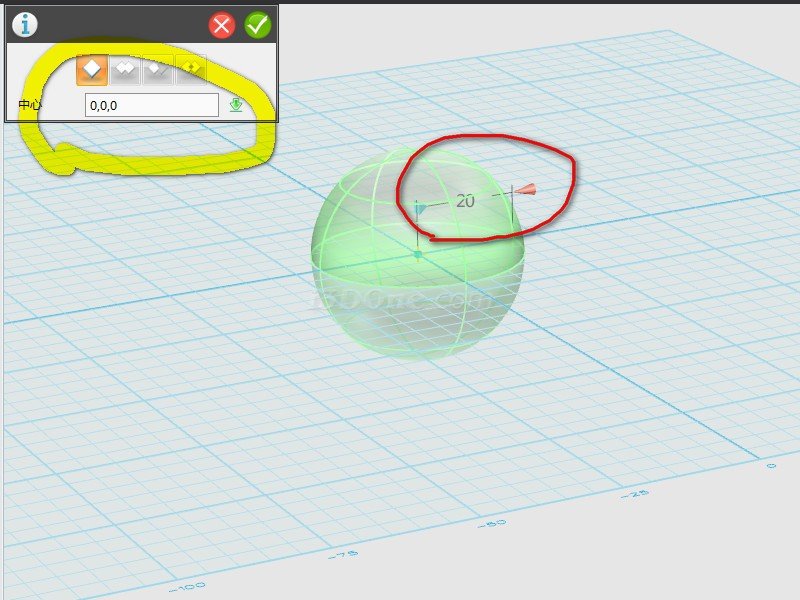Click the dark header bar of the sphere dialog
Viewport: 800px width, 600px height.
120,25
